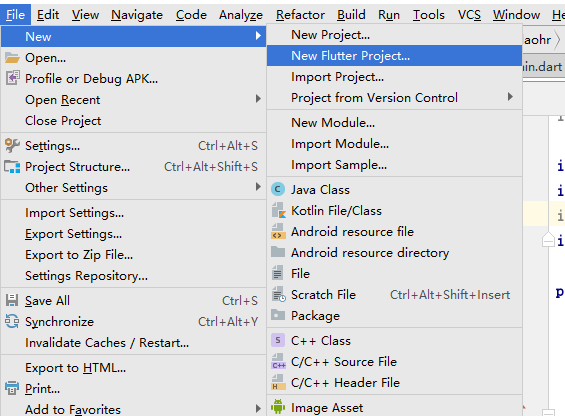Click the green Android Image Asset icon

click(278, 407)
